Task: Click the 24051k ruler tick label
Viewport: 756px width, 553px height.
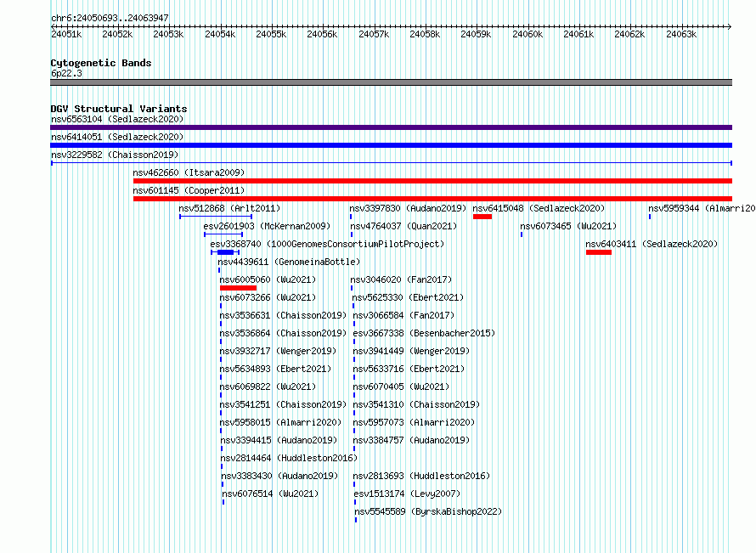Action: click(66, 34)
